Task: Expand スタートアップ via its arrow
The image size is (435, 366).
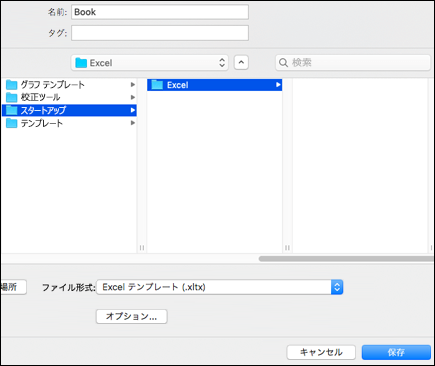Action: [x=133, y=110]
